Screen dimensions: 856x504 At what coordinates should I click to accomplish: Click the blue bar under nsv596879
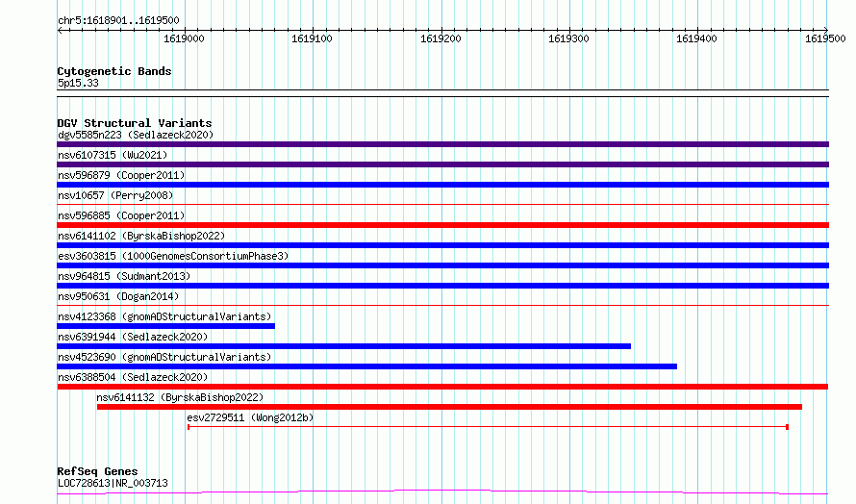[442, 185]
